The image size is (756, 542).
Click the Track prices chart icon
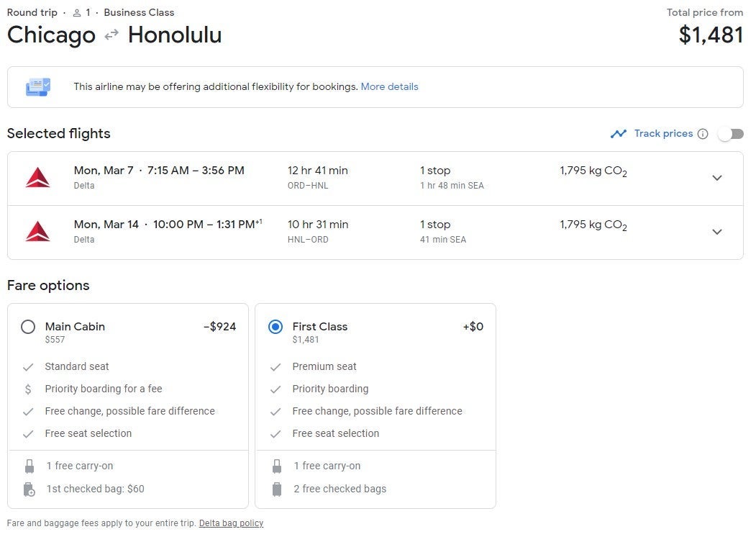tap(618, 134)
